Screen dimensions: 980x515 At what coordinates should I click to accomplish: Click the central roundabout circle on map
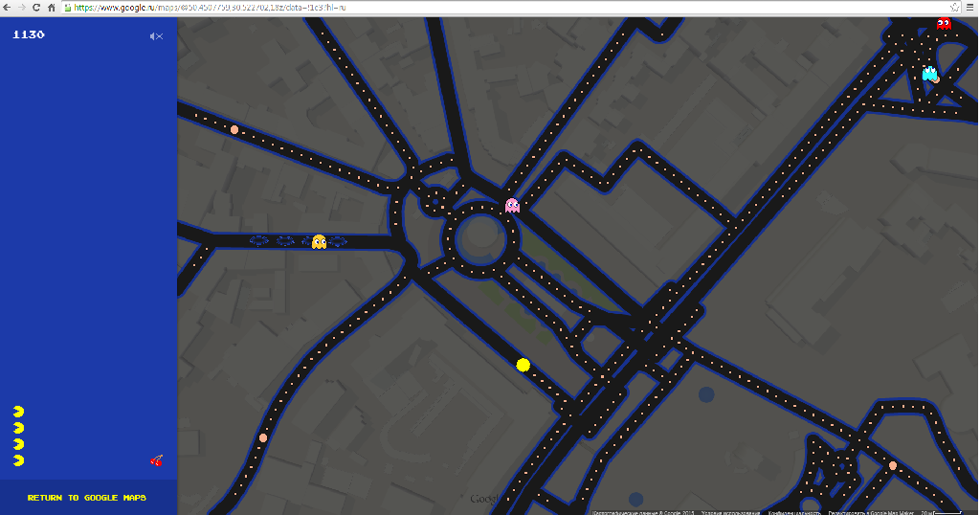(x=480, y=239)
